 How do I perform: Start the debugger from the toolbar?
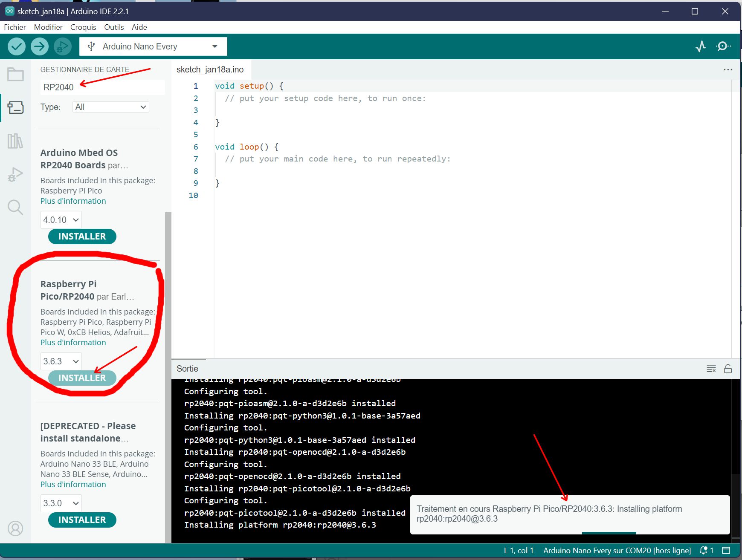[63, 46]
